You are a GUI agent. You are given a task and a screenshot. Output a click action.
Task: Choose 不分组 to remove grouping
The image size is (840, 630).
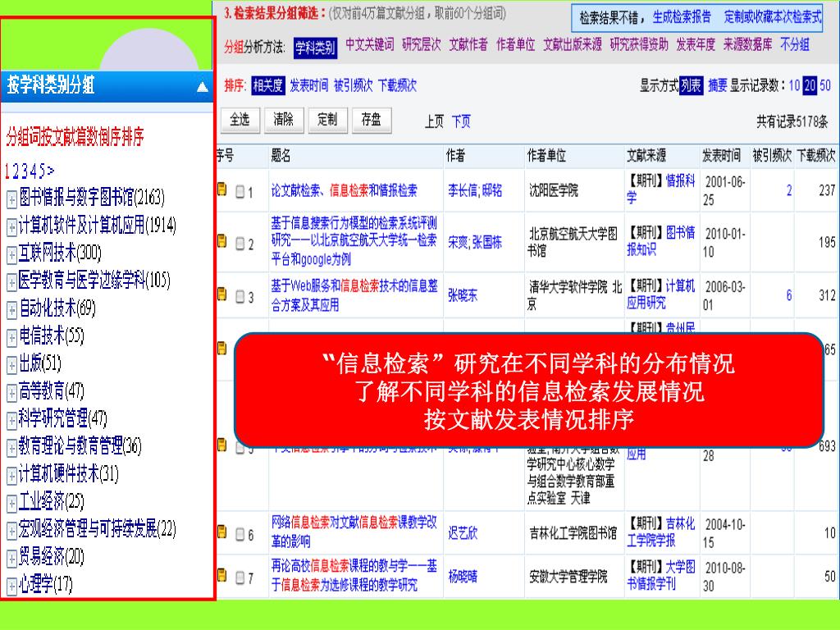coord(794,44)
